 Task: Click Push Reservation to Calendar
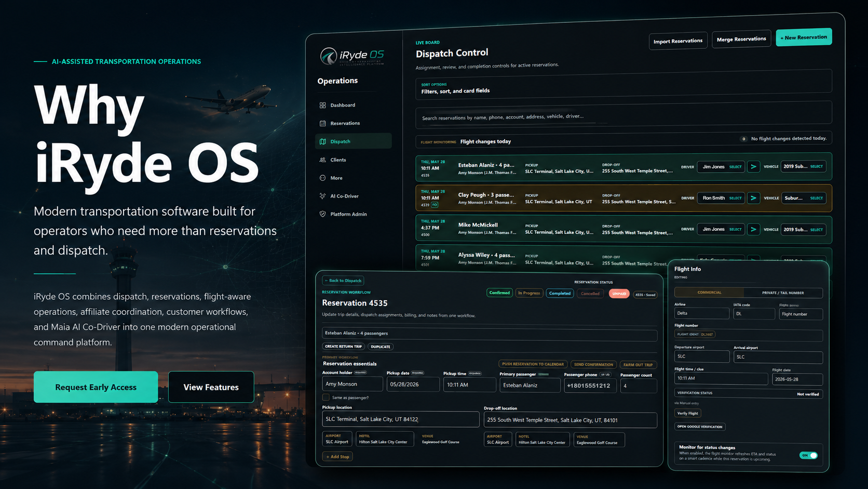533,364
